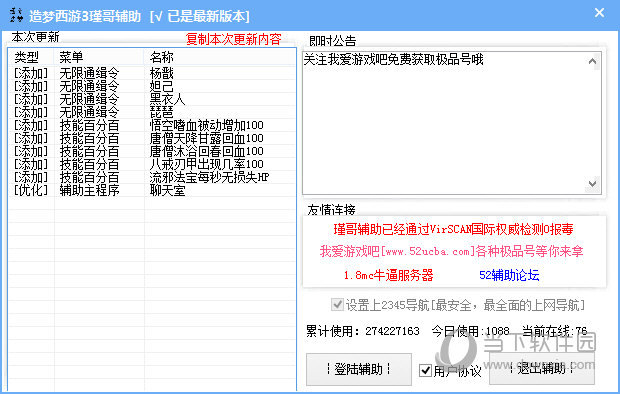The width and height of the screenshot is (620, 394).
Task: Select the 黑衣人 row
Action: pos(152,99)
